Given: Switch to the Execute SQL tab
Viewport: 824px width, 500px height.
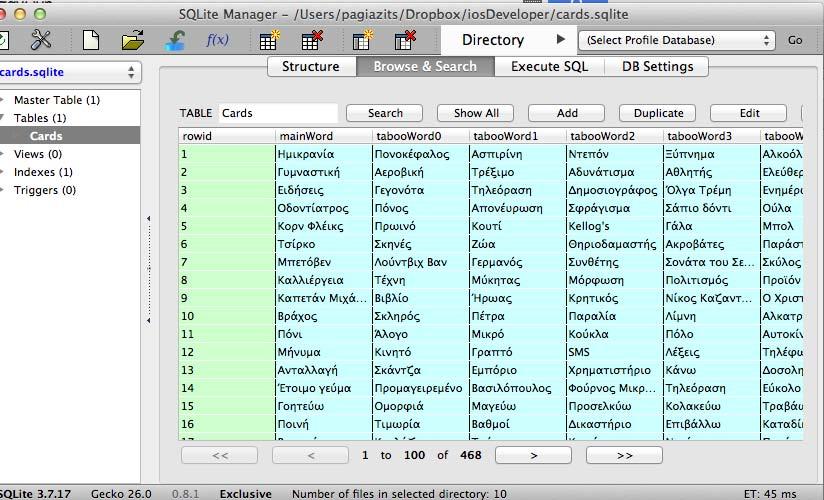Looking at the screenshot, I should click(x=549, y=66).
